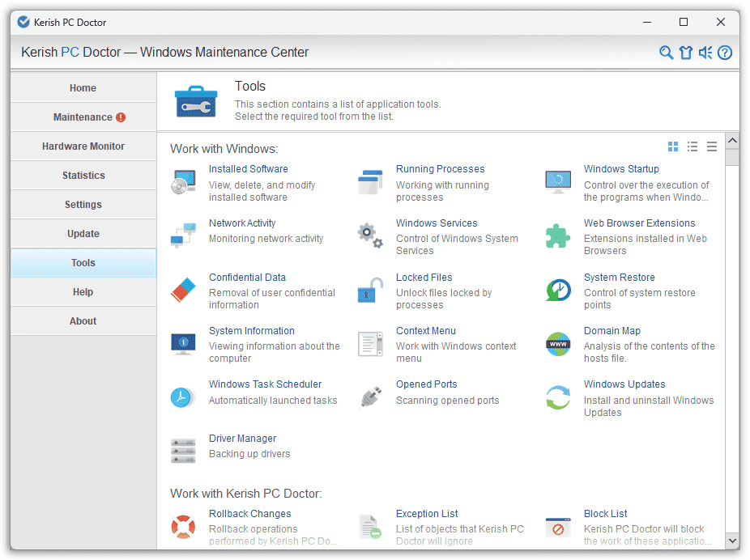The width and height of the screenshot is (750, 560).
Task: Switch to large tile view icon
Action: [673, 146]
